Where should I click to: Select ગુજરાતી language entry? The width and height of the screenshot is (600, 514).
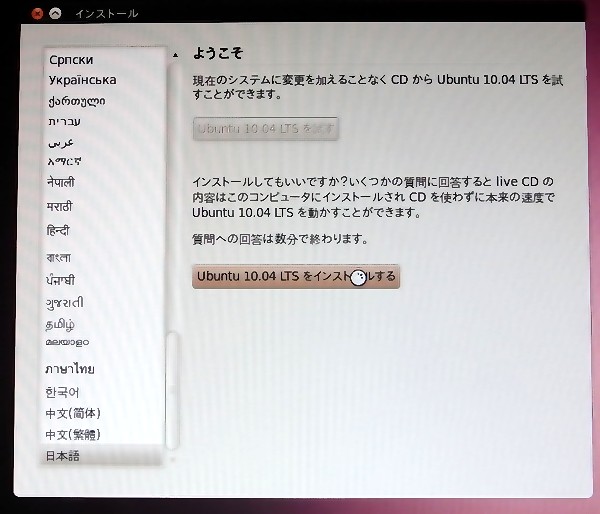tap(65, 303)
